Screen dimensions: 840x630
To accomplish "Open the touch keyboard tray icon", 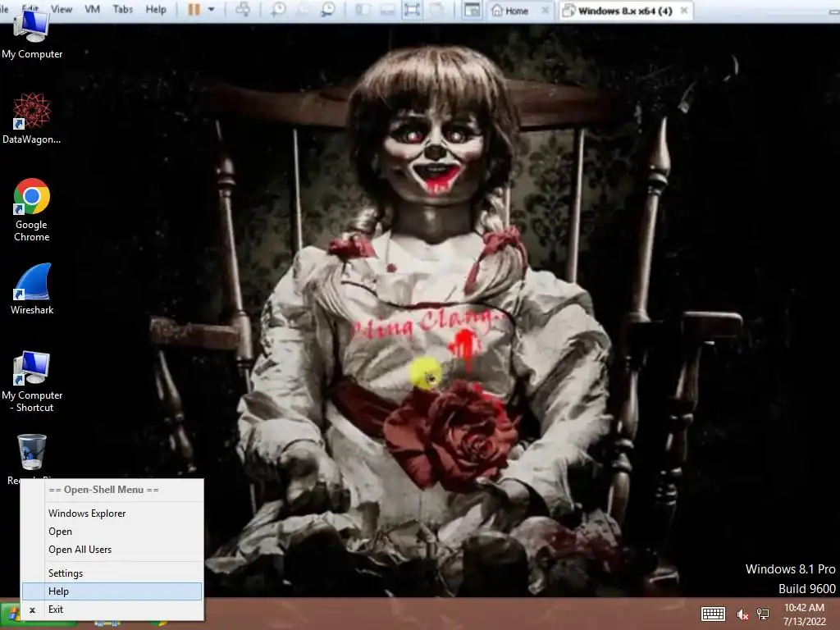I will click(713, 614).
